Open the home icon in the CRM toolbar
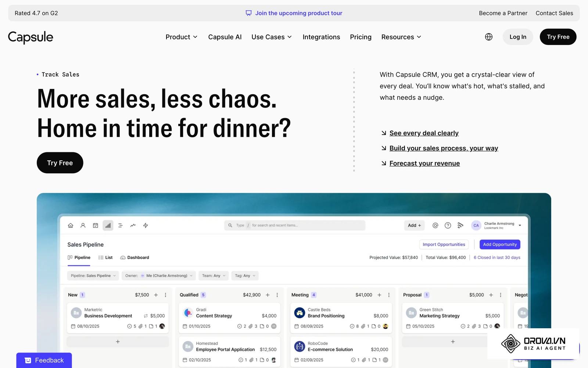This screenshot has height=368, width=588. [x=71, y=226]
